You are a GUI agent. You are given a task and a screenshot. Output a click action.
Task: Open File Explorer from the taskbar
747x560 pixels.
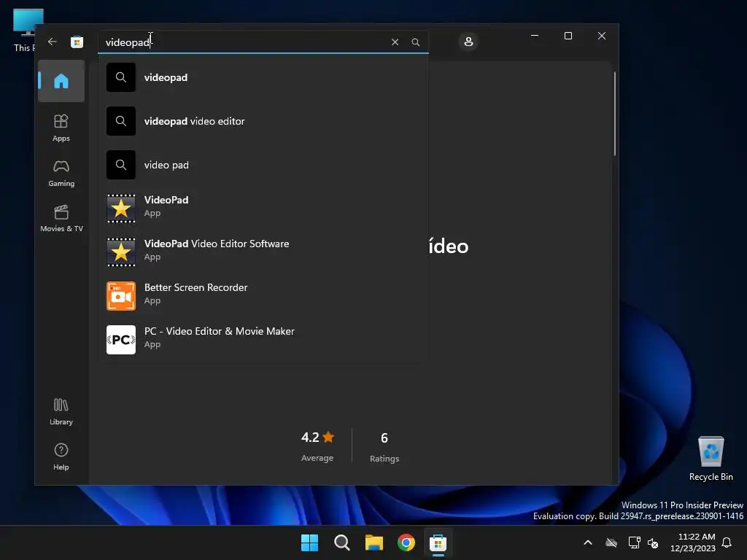(374, 542)
